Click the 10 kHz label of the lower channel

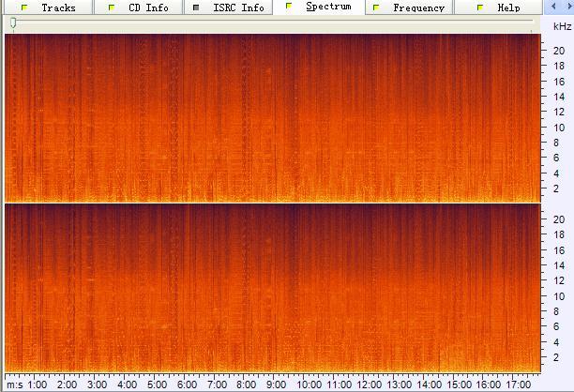point(559,296)
